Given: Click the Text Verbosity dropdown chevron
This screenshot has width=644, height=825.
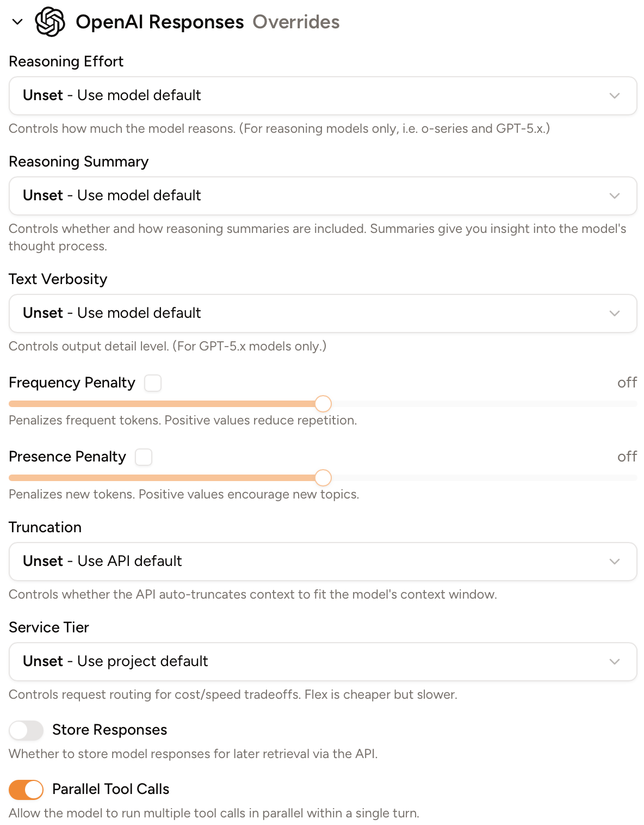Looking at the screenshot, I should (615, 313).
